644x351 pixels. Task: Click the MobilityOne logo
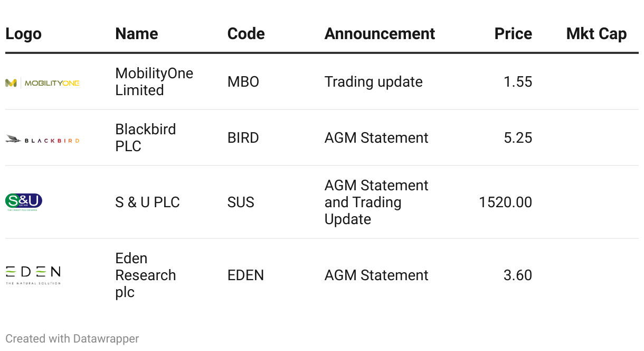(x=42, y=82)
